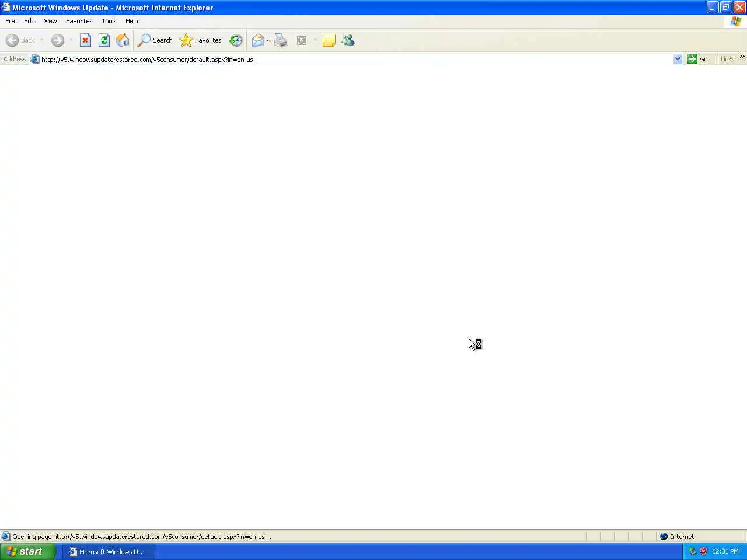Open the History pane icon
Viewport: 747px width, 560px height.
[236, 40]
